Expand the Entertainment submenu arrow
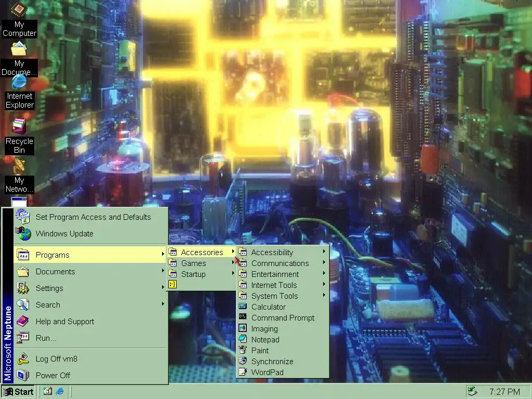532x399 pixels. [x=324, y=273]
